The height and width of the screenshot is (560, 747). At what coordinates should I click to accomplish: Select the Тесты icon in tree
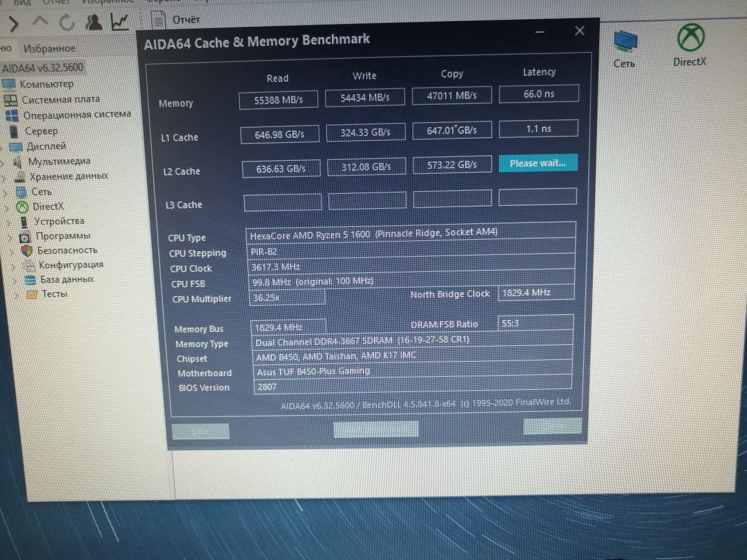(32, 294)
